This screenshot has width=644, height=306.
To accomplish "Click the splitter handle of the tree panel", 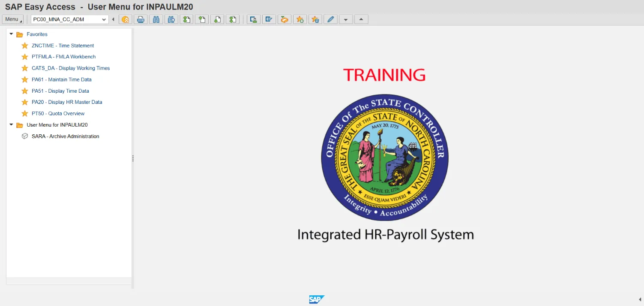I will 133,158.
